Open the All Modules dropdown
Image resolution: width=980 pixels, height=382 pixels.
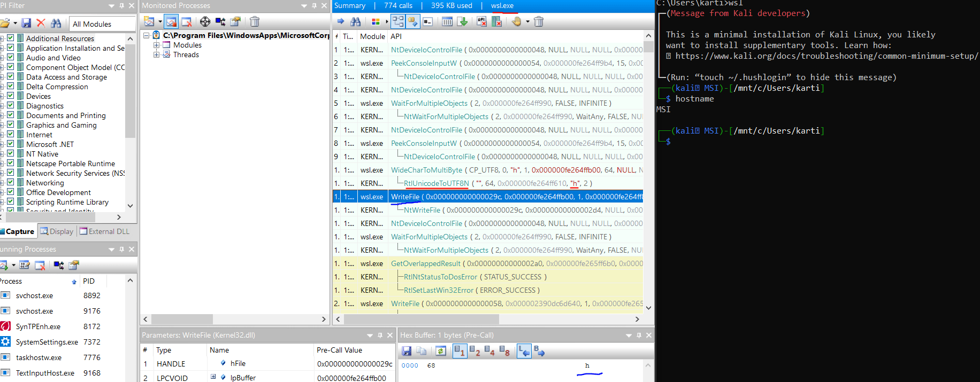[102, 24]
